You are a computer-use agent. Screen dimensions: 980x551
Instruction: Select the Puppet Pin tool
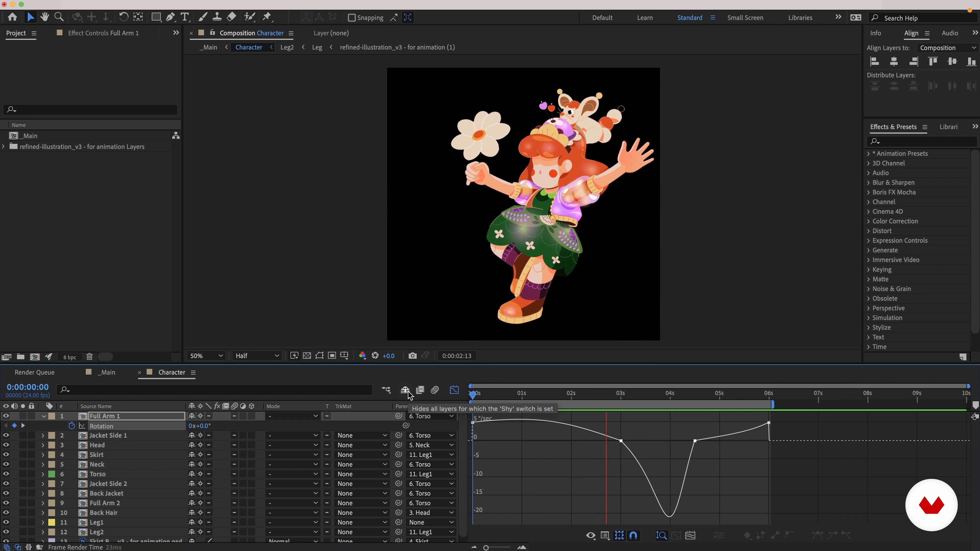point(267,17)
